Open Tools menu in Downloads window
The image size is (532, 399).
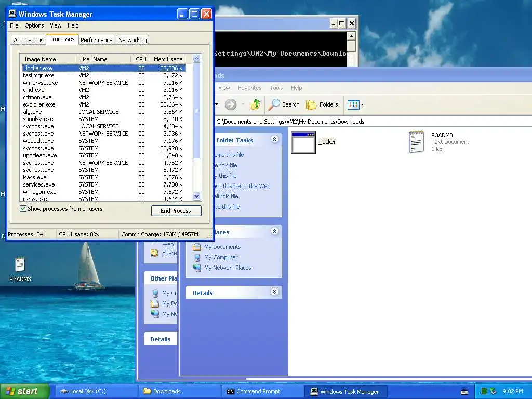[276, 88]
